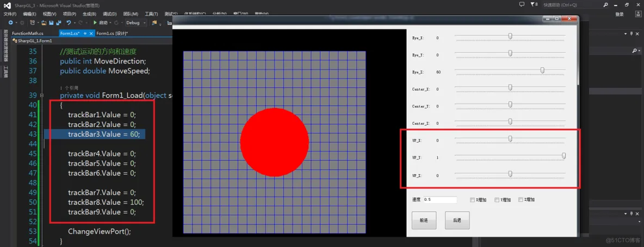Click the Center_X slider thumb
This screenshot has height=247, width=644.
click(510, 87)
